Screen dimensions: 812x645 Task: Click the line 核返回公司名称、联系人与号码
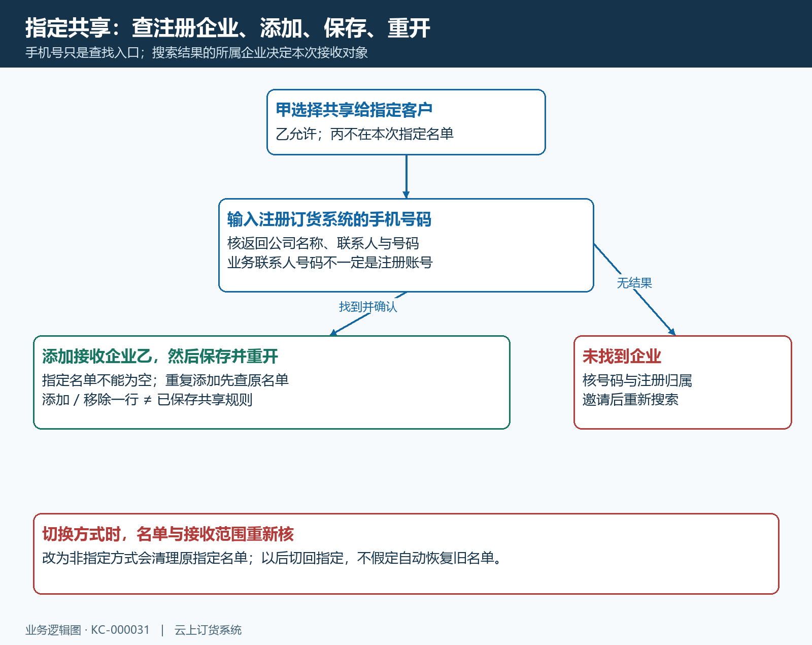pos(323,243)
